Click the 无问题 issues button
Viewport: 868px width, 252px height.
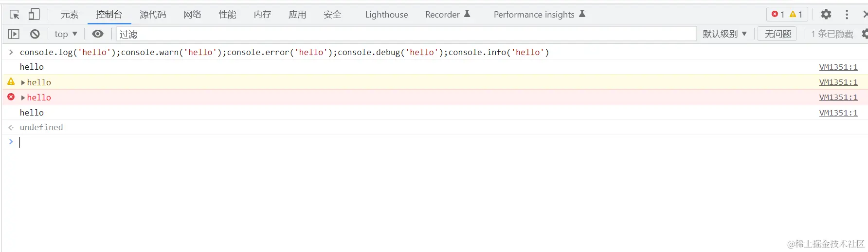(x=778, y=34)
